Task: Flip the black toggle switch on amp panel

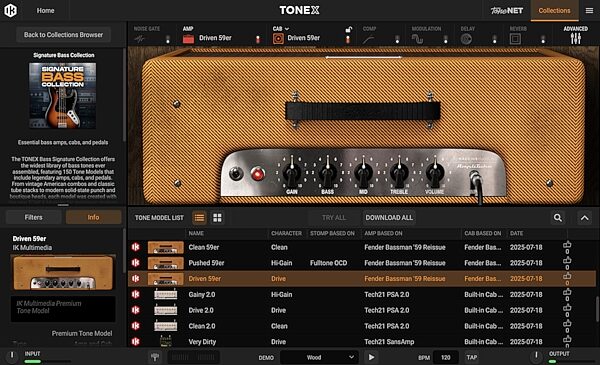Action: tap(236, 174)
